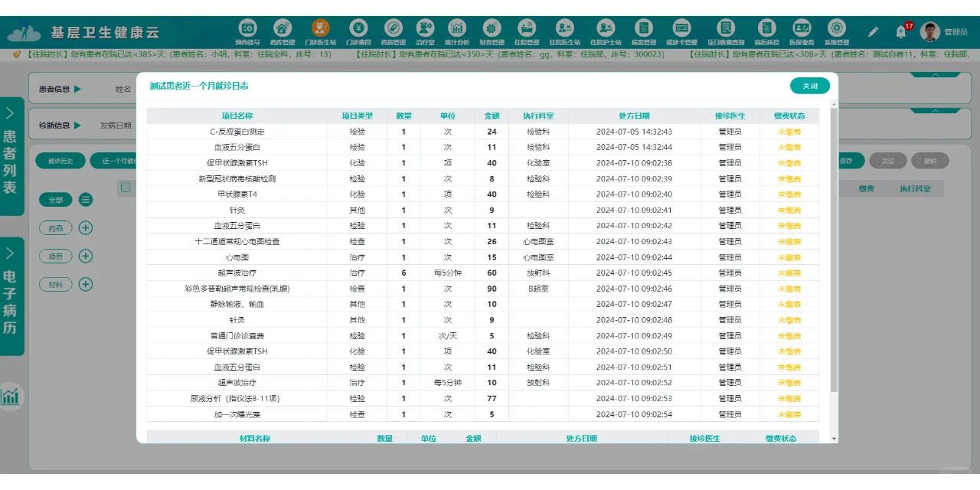Tick the select-all checkbox in background table header
Viewport: 980px width, 490px height.
pos(126,188)
